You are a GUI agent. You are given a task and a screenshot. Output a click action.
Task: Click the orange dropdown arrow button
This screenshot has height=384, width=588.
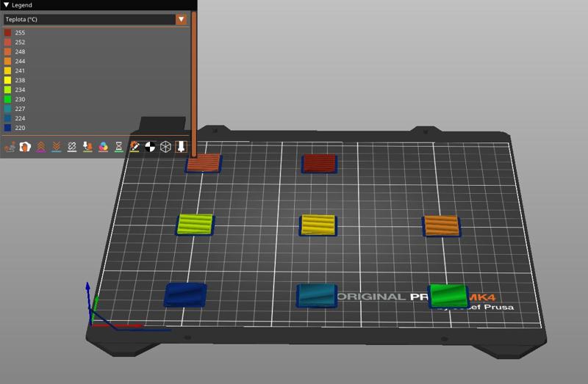click(x=181, y=20)
